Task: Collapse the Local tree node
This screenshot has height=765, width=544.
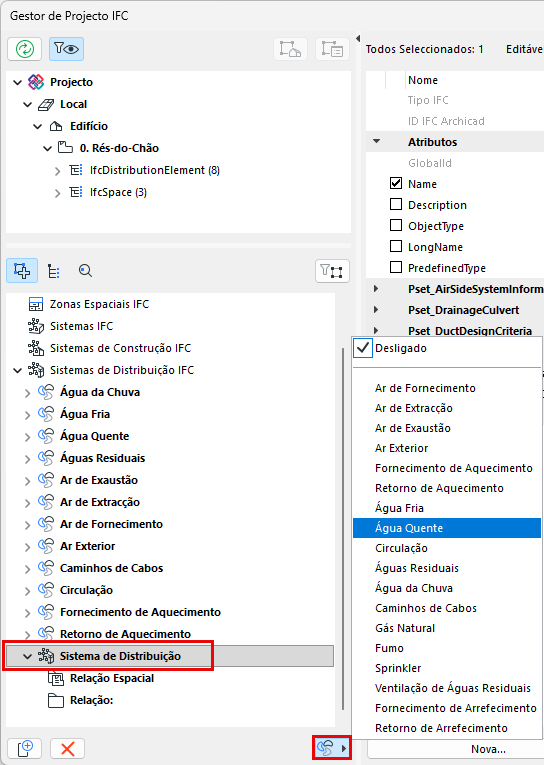Action: pyautogui.click(x=28, y=104)
